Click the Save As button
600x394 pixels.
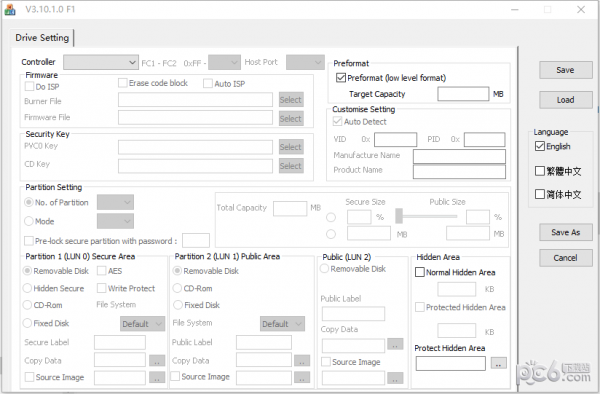(566, 232)
